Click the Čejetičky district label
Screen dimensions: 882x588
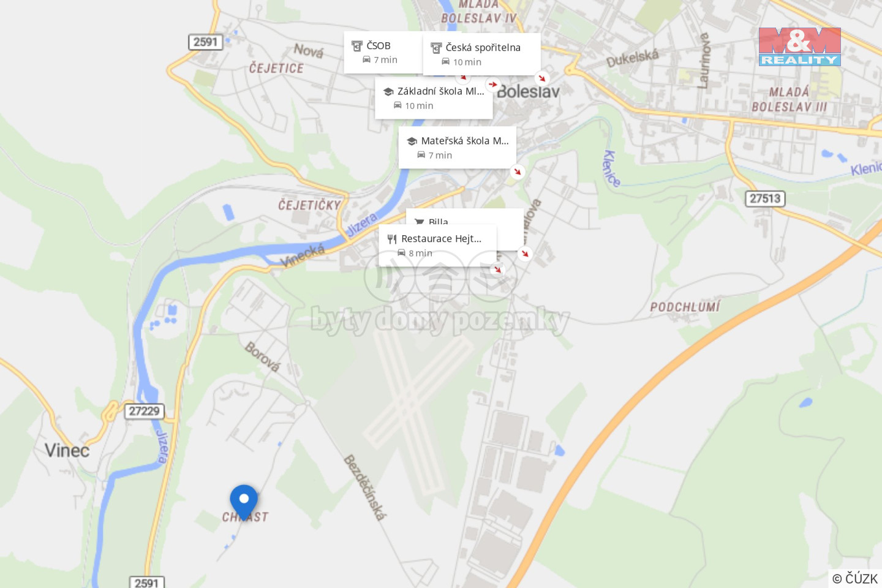(x=309, y=205)
